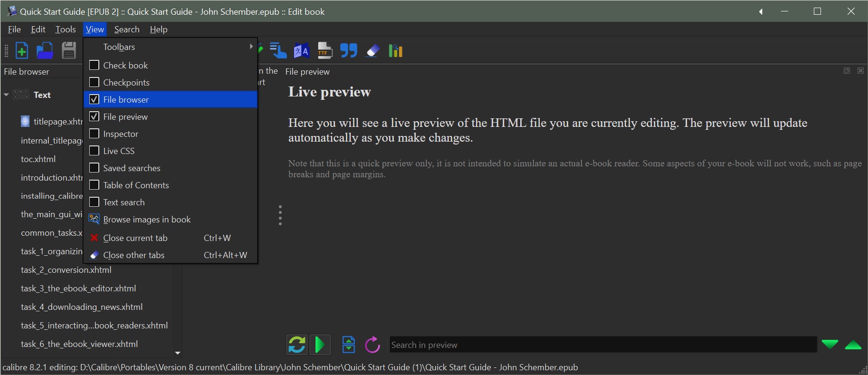Open the Search menu
Image resolution: width=868 pixels, height=375 pixels.
[127, 29]
